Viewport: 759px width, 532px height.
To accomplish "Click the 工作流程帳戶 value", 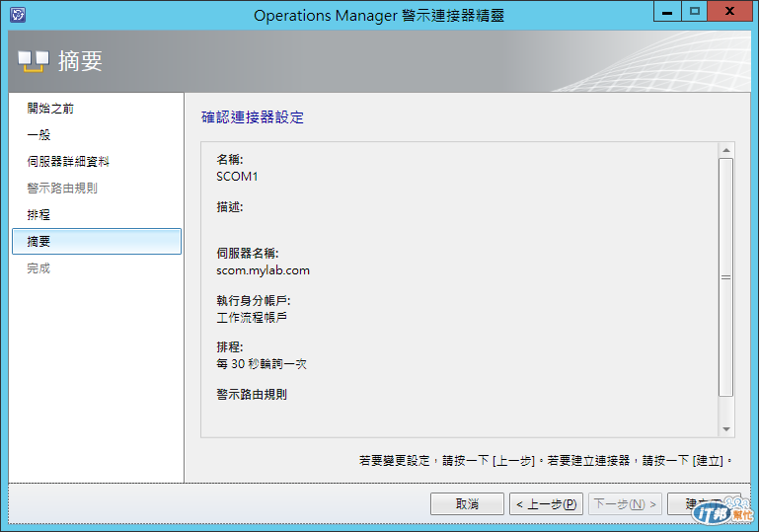I will 252,318.
